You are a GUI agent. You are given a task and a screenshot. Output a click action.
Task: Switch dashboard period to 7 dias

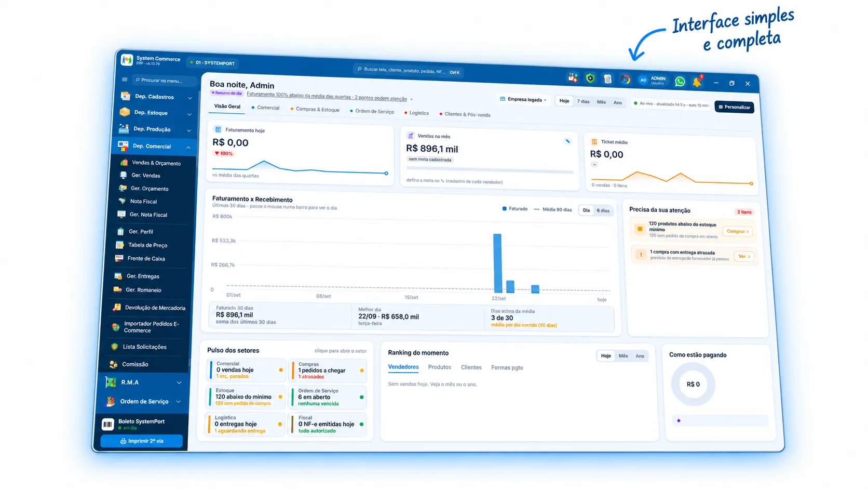click(x=583, y=101)
